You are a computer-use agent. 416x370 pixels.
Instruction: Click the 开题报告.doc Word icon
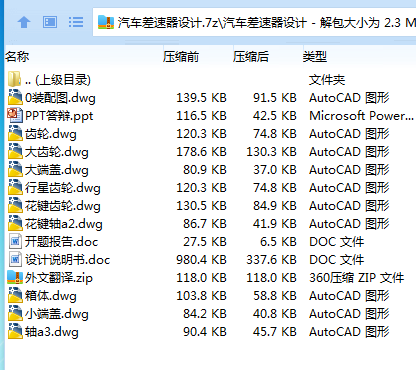click(15, 241)
